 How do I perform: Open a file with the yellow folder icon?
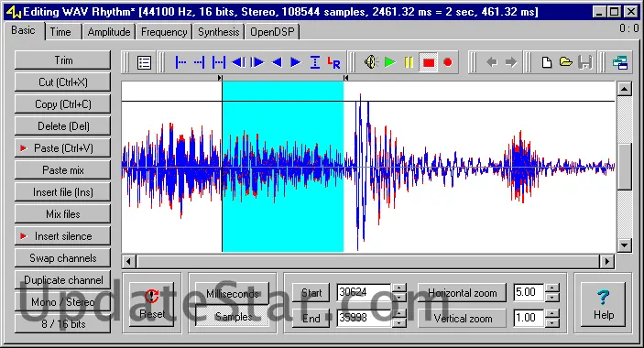pos(565,62)
